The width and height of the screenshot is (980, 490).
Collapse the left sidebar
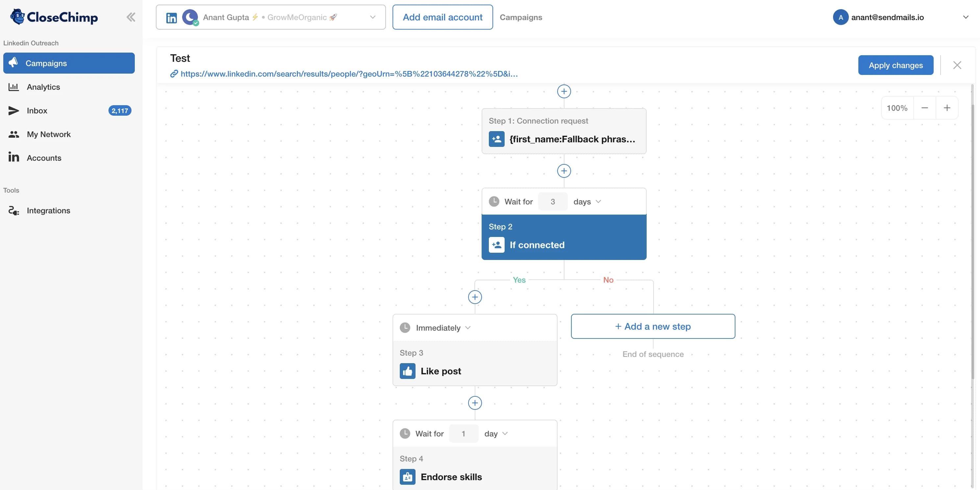click(131, 17)
